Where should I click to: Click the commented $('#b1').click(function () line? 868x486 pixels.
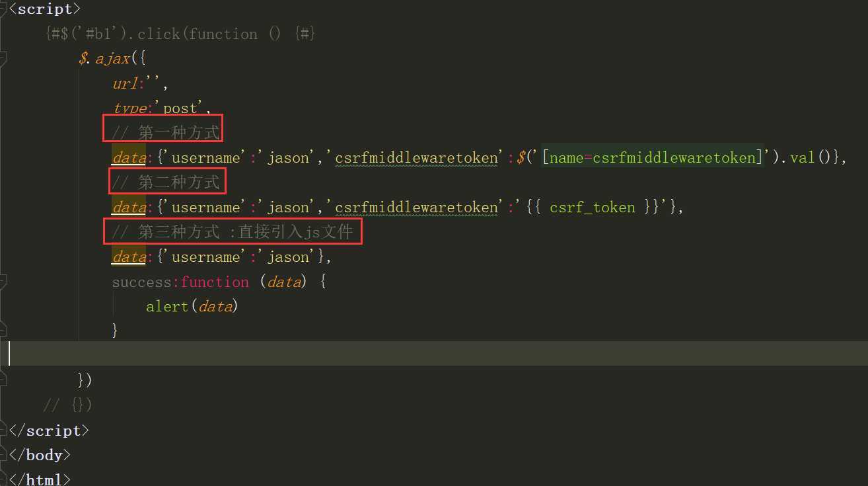point(180,34)
